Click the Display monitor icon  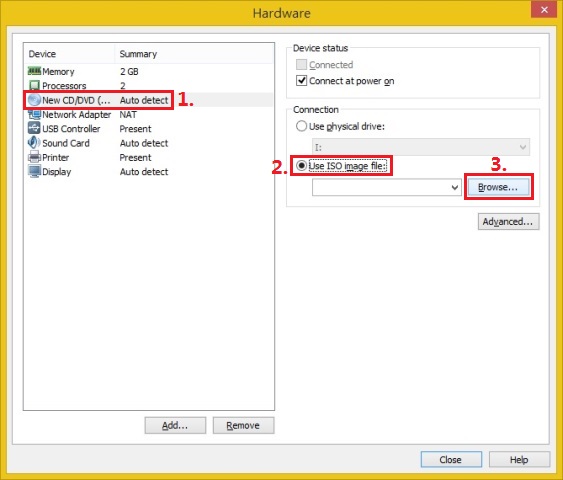pyautogui.click(x=34, y=171)
